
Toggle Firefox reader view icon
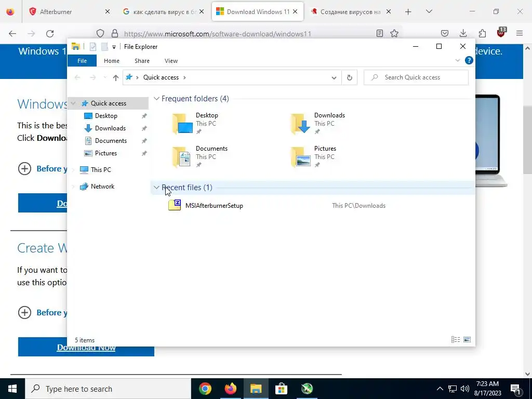380,33
